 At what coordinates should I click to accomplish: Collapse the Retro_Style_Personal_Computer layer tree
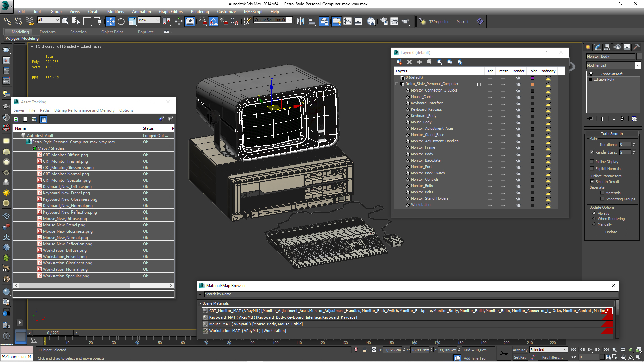click(397, 84)
